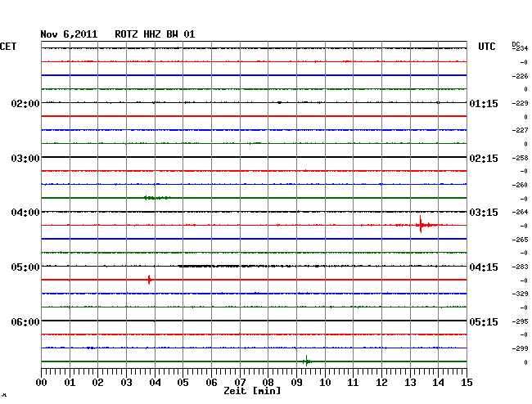
Task: Click the date label "Nov 6,2011"
Action: (x=69, y=34)
